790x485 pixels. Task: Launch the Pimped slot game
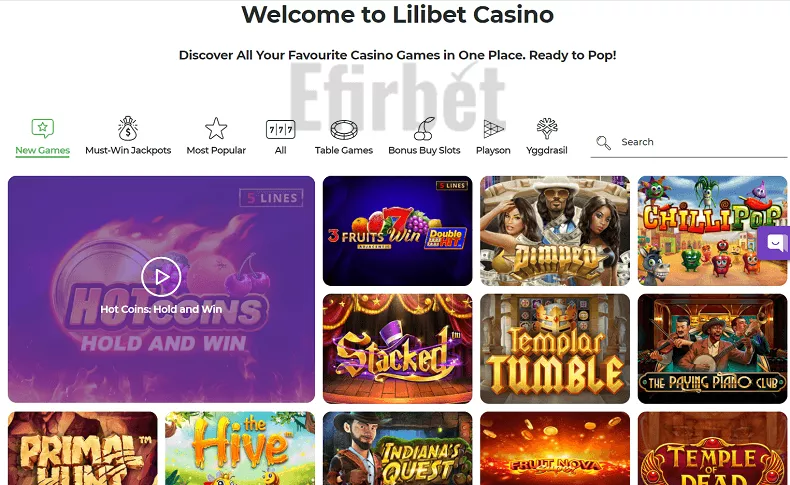tap(555, 231)
